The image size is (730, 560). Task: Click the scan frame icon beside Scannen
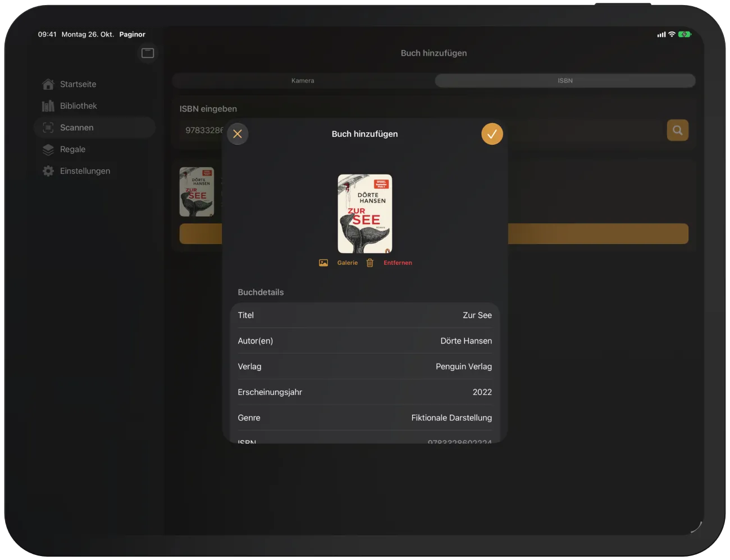click(x=48, y=127)
